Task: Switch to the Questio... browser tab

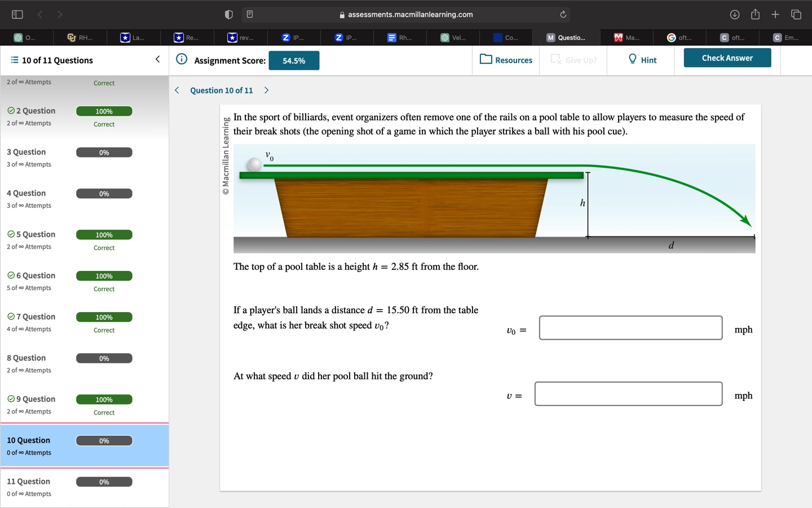Action: [566, 37]
